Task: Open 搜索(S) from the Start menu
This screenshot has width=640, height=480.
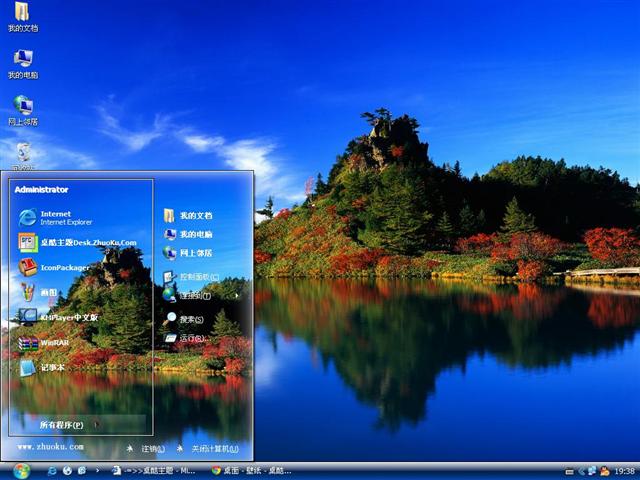Action: pyautogui.click(x=183, y=319)
